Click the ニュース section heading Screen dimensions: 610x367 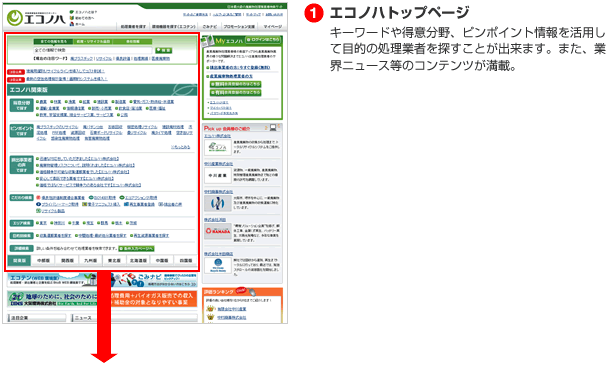134,318
